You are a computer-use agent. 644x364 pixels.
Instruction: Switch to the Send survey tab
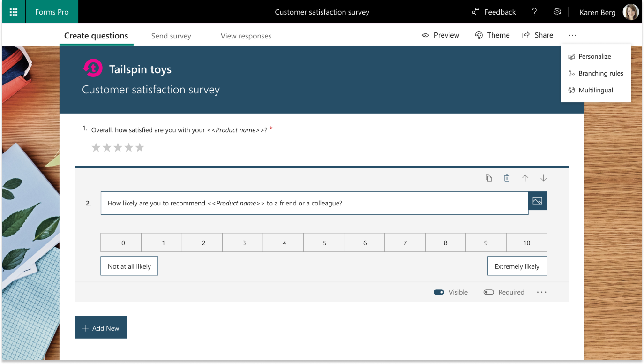click(x=171, y=36)
